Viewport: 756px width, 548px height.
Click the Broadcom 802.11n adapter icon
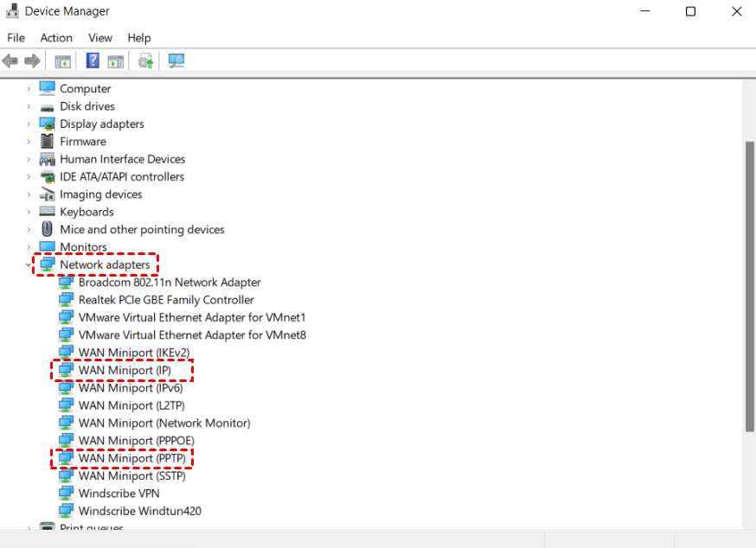[x=66, y=282]
